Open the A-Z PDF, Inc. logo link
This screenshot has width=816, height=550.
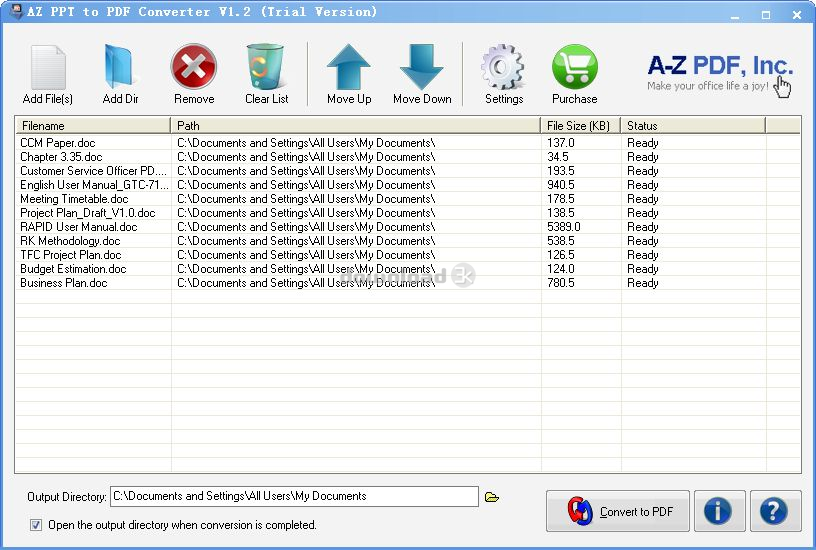(720, 72)
